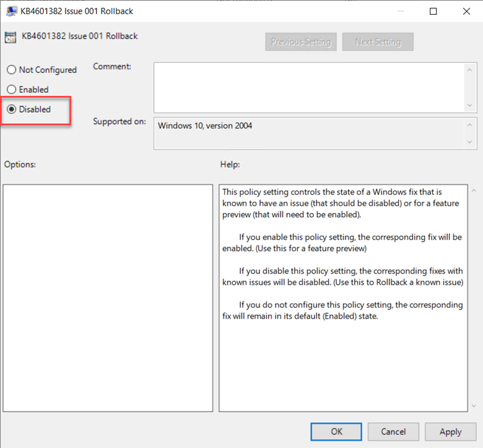
Task: Click the 'If you do not configure' paragraph
Action: 342,311
